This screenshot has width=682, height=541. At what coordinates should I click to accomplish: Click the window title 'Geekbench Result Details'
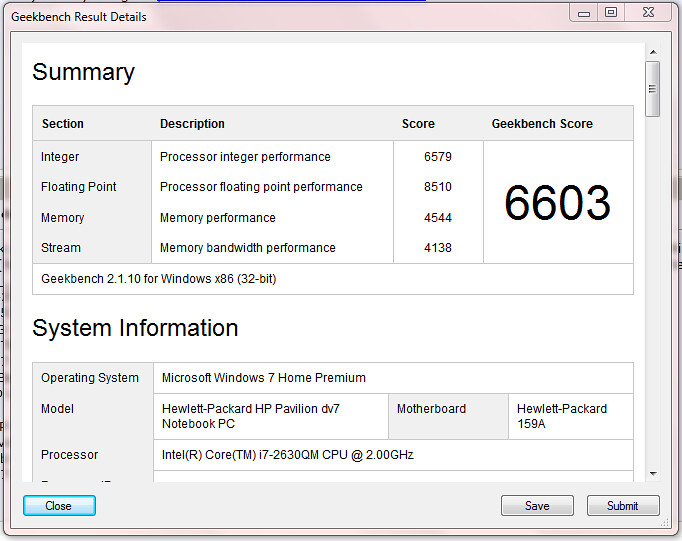[79, 17]
